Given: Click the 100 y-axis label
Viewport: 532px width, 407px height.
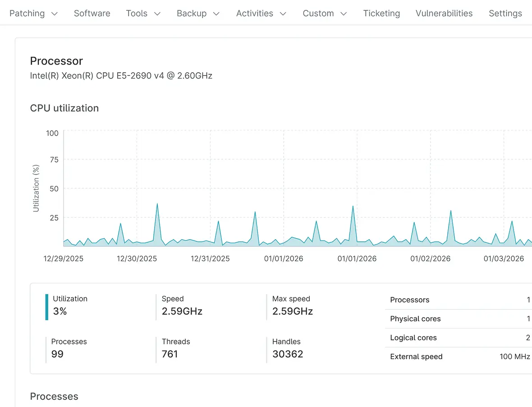Looking at the screenshot, I should click(52, 133).
